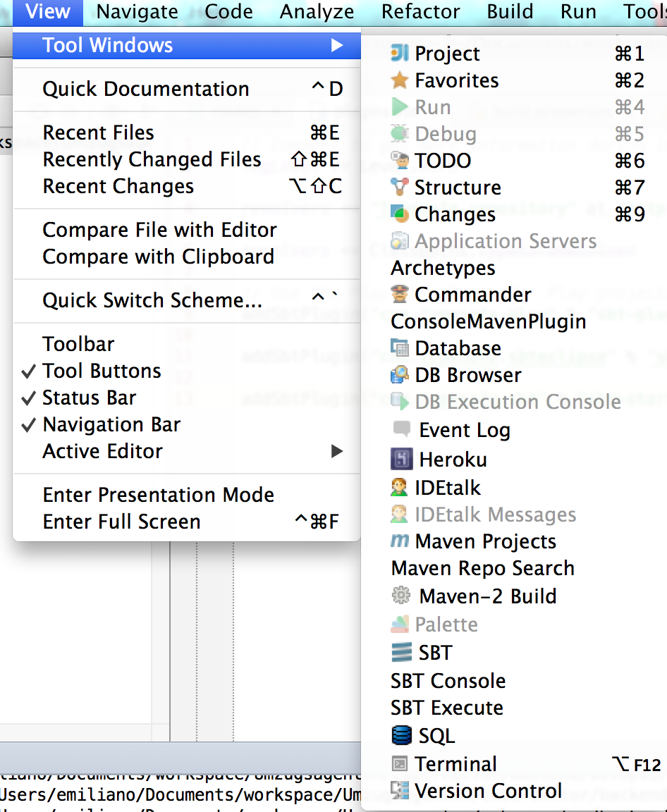Click the SQL database icon
The image size is (667, 812).
(401, 736)
